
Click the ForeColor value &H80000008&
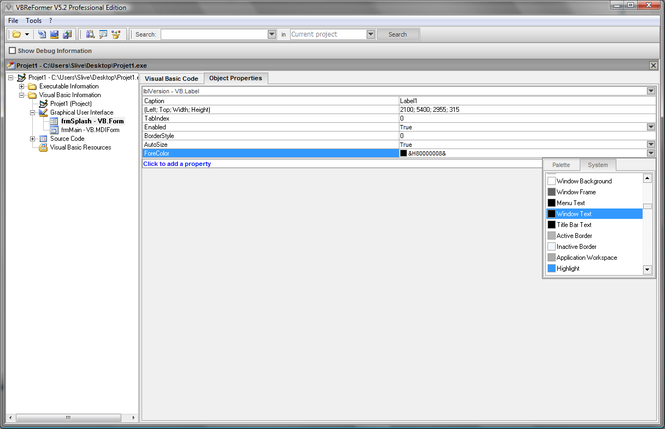point(427,153)
